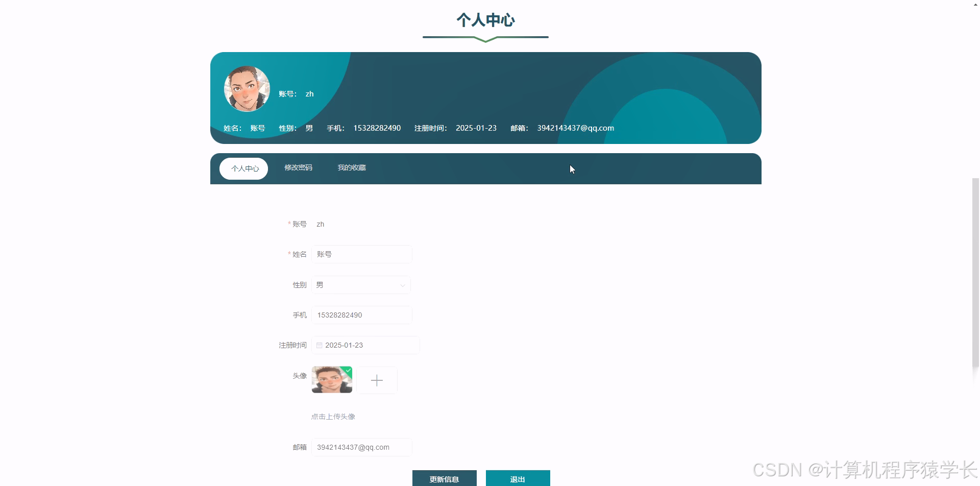Switch to the 修改密码 tab

(298, 167)
